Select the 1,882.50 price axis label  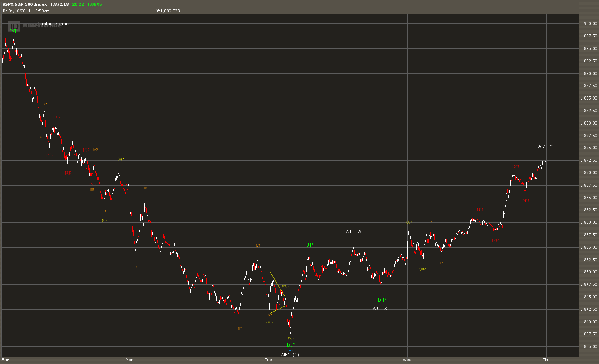[589, 111]
